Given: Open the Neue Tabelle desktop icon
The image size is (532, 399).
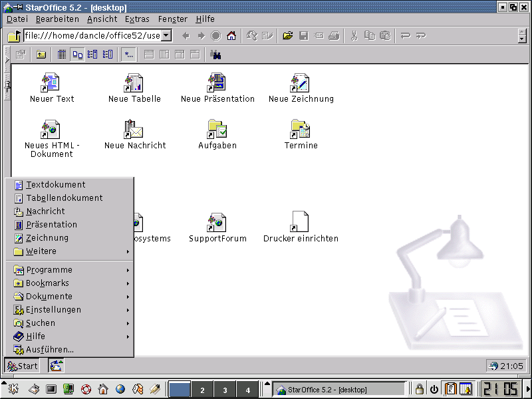Looking at the screenshot, I should pyautogui.click(x=134, y=88).
